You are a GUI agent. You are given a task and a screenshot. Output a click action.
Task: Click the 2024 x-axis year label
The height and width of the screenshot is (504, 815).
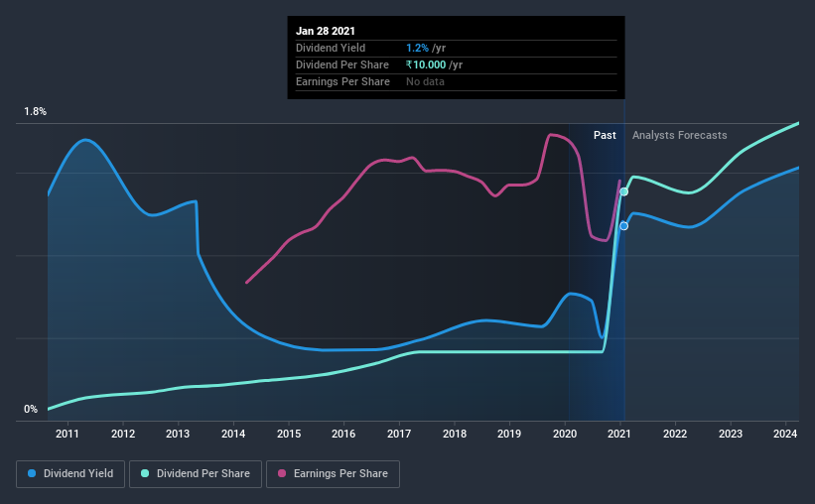click(785, 434)
